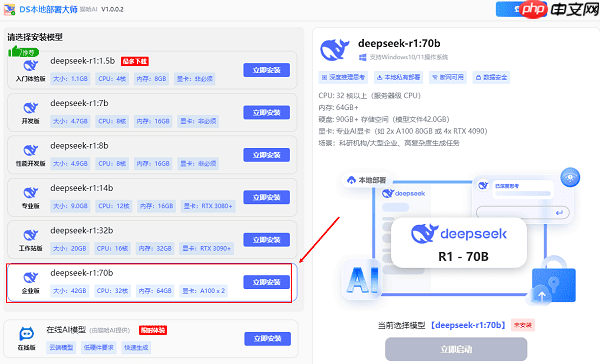The width and height of the screenshot is (600, 364).
Task: Click whale icon of 企业版 model
Action: click(x=31, y=277)
